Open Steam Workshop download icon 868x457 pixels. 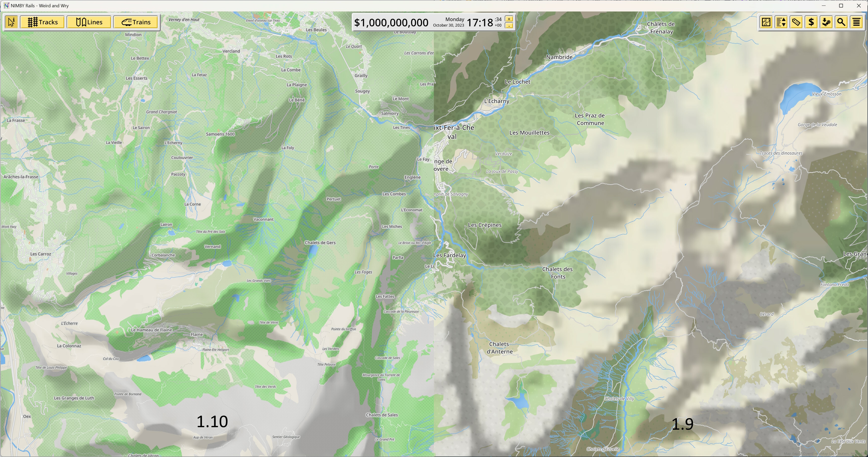(826, 22)
